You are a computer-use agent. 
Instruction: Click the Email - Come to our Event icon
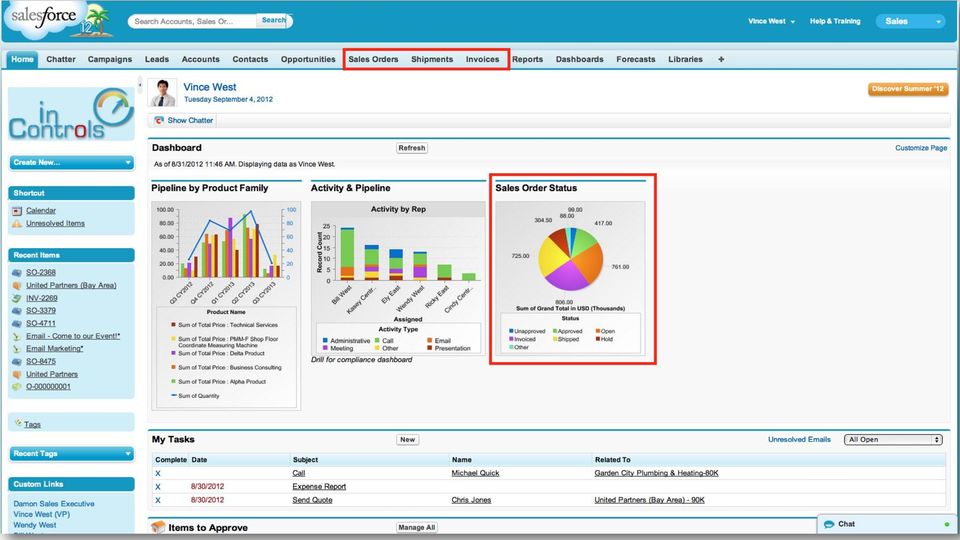coord(17,336)
